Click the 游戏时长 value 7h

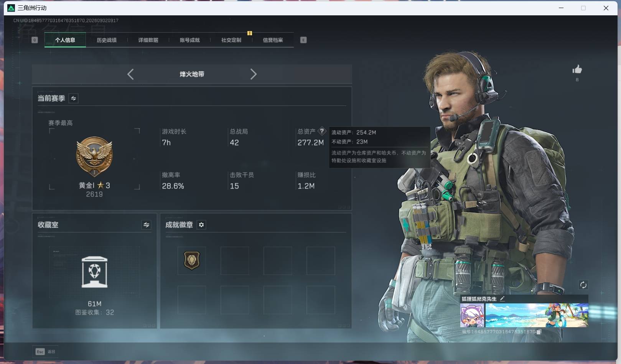166,143
